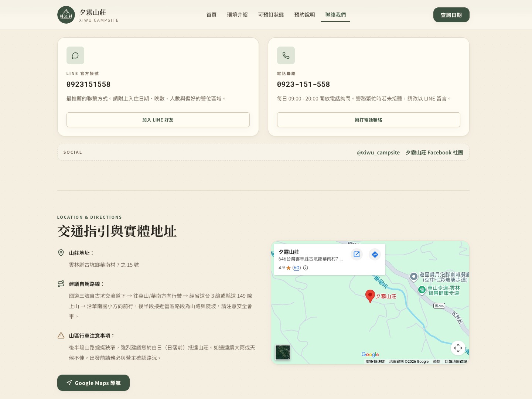This screenshot has width=532, height=399.
Task: Click the rating info icon beside (60)
Action: (x=306, y=268)
